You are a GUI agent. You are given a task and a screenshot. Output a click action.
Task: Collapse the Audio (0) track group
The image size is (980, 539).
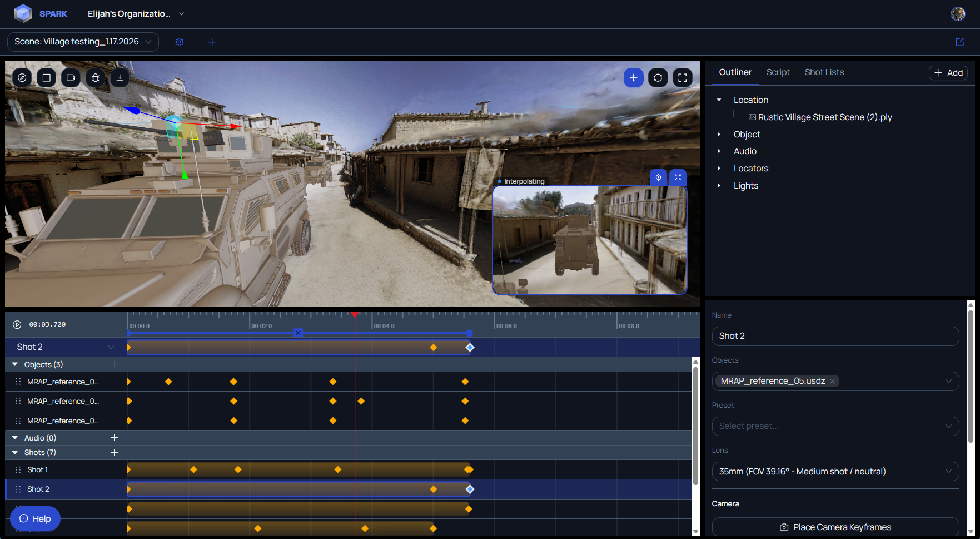pyautogui.click(x=15, y=438)
